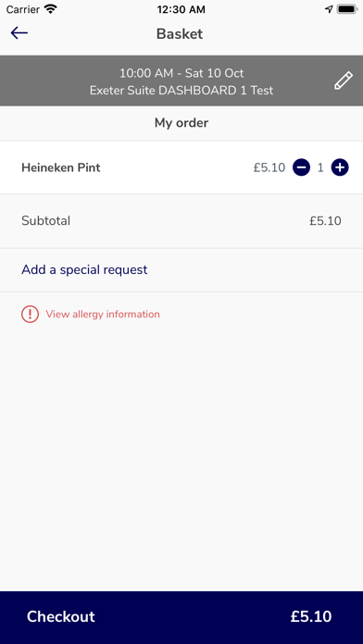363x644 pixels.
Task: Tap the pencil icon to edit timeslot
Action: [344, 80]
